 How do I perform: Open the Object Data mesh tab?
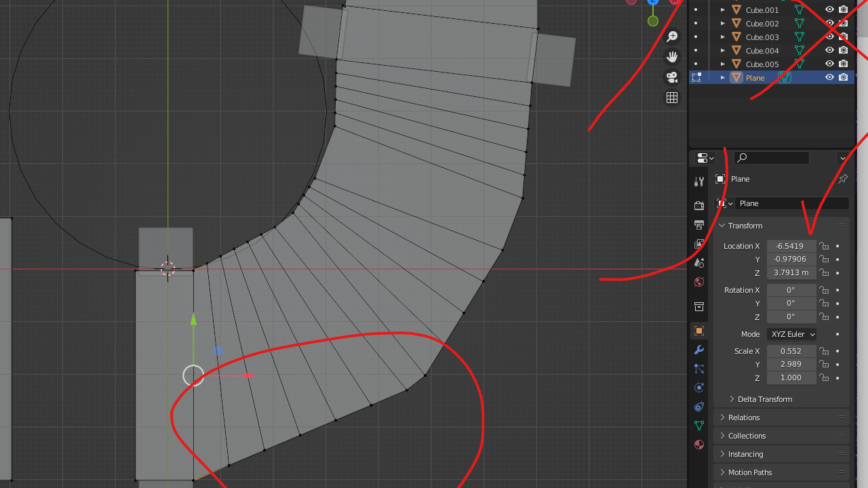[699, 426]
